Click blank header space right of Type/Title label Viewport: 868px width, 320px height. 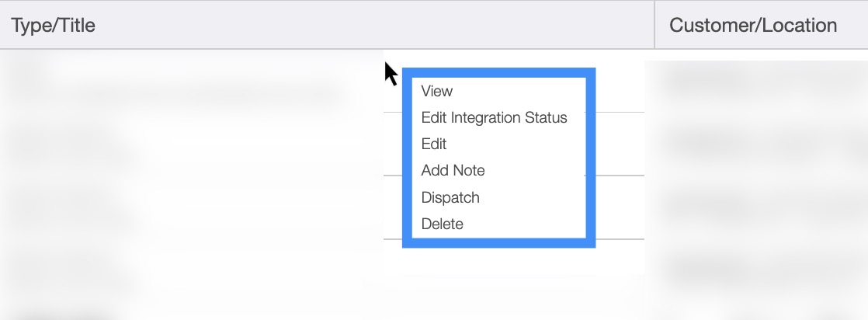[373, 26]
